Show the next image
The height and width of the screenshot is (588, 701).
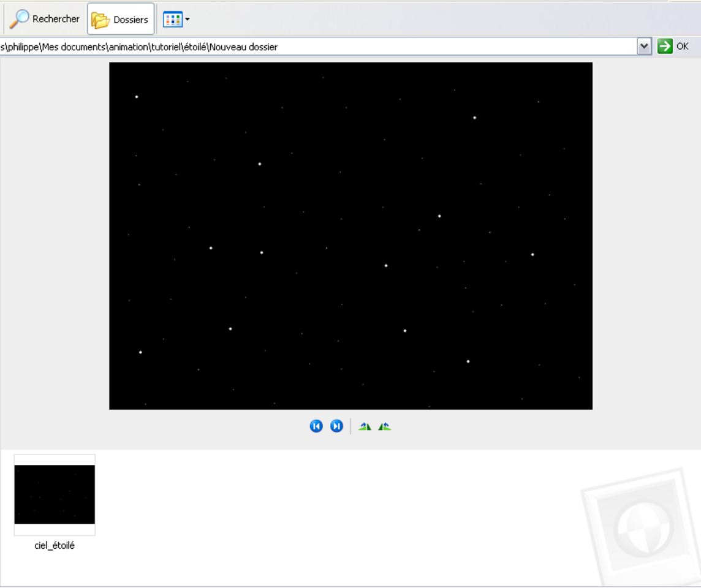(336, 426)
